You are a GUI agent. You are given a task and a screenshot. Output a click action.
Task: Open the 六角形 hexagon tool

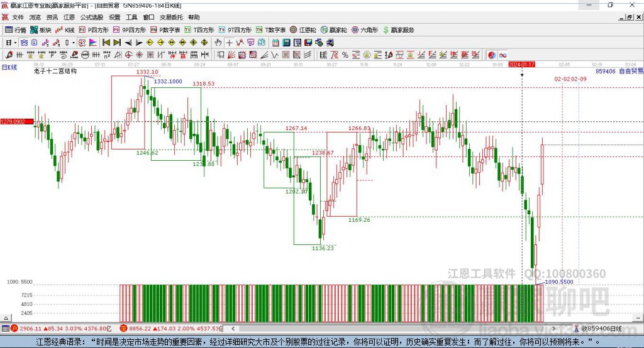[x=365, y=30]
